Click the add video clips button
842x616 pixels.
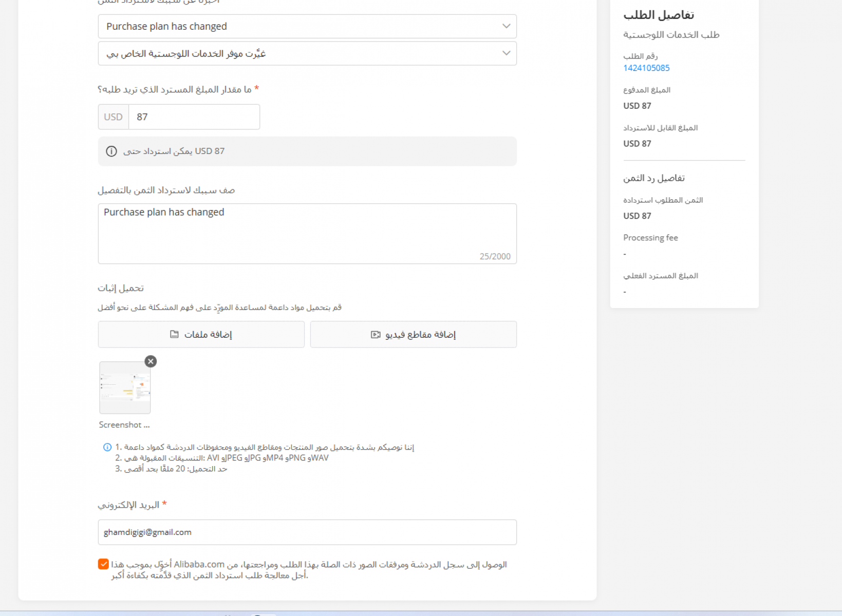tap(414, 334)
